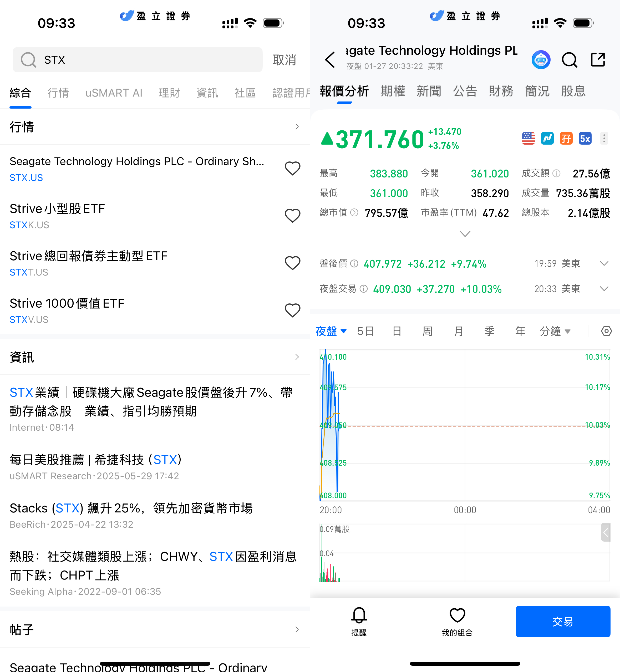Tap the STX search input field
The height and width of the screenshot is (672, 620).
(138, 60)
